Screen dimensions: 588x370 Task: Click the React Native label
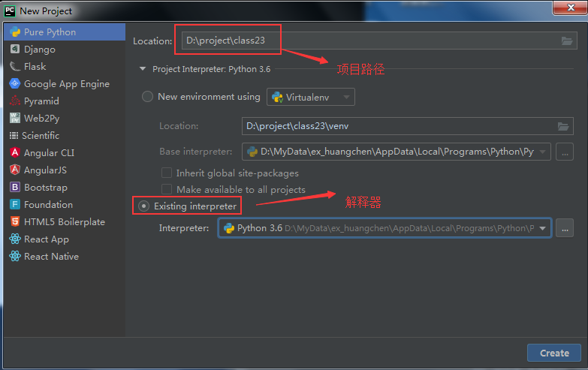[x=51, y=257]
